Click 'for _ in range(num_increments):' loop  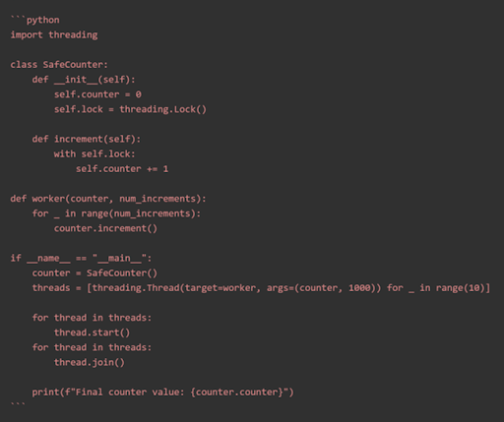pyautogui.click(x=116, y=213)
